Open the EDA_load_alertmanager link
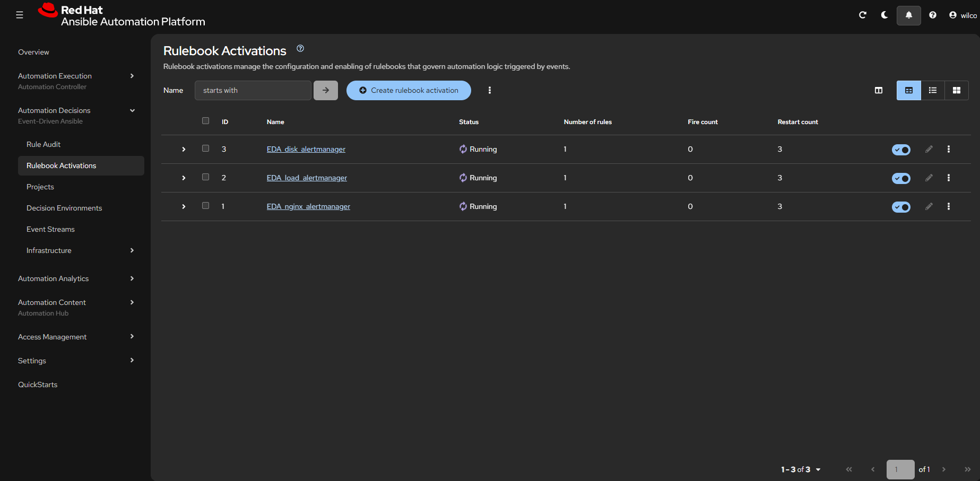 307,178
